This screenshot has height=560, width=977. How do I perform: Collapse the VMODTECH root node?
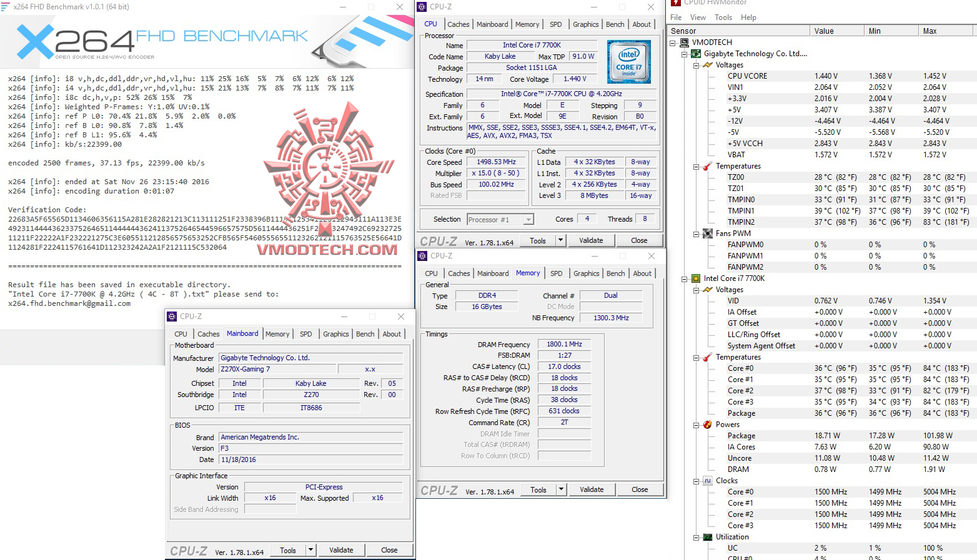[673, 43]
